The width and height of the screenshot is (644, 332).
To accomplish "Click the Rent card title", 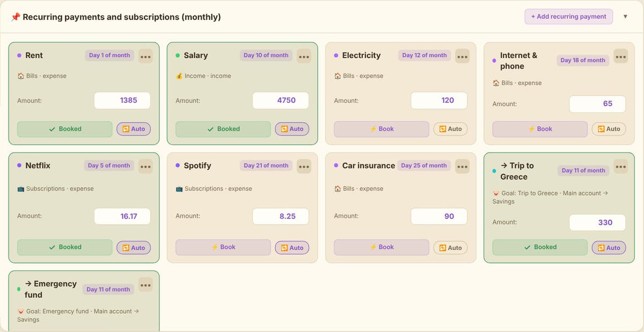I will coord(34,55).
